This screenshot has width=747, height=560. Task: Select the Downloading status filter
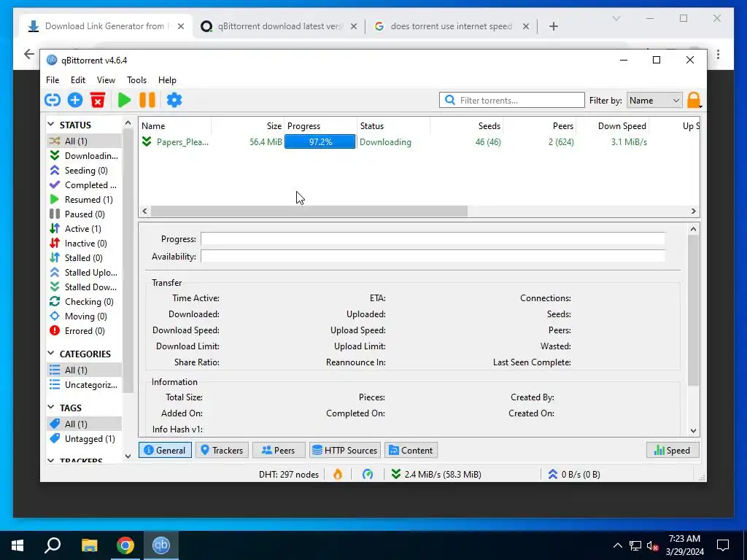(85, 156)
